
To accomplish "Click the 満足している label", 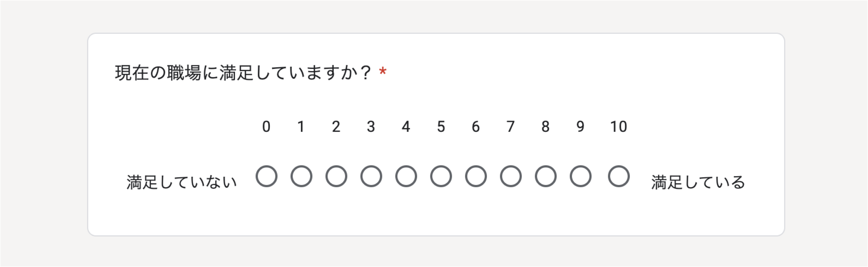I will (x=698, y=182).
